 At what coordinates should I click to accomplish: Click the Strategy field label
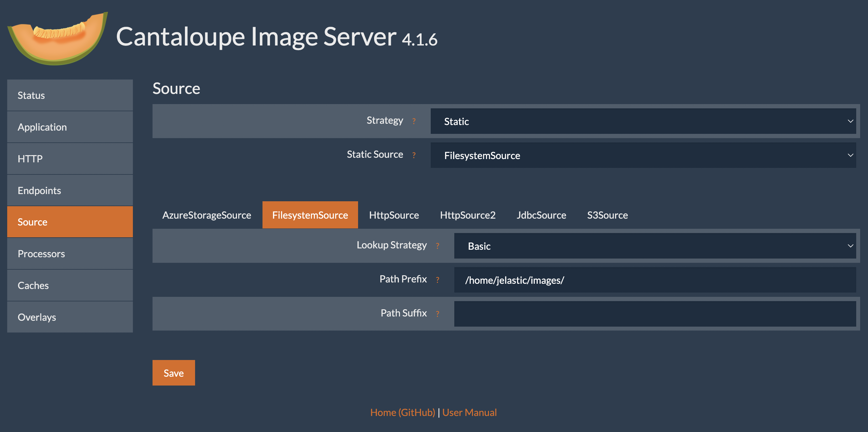[385, 120]
